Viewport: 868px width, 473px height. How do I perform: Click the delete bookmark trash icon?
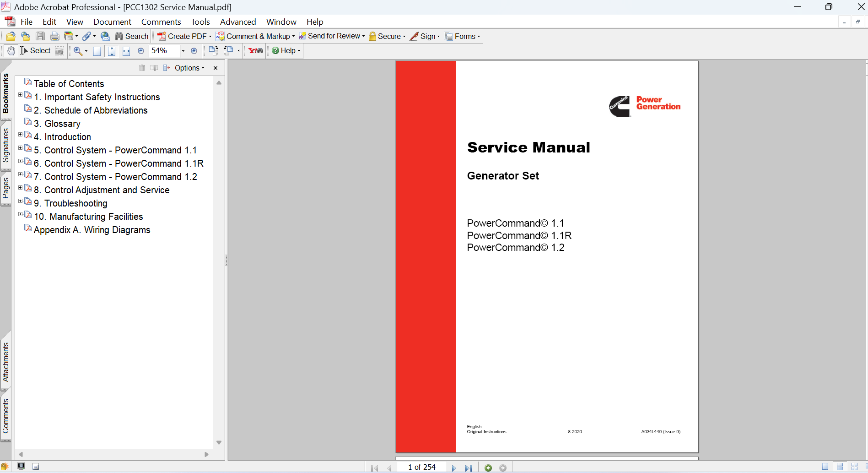coord(142,68)
